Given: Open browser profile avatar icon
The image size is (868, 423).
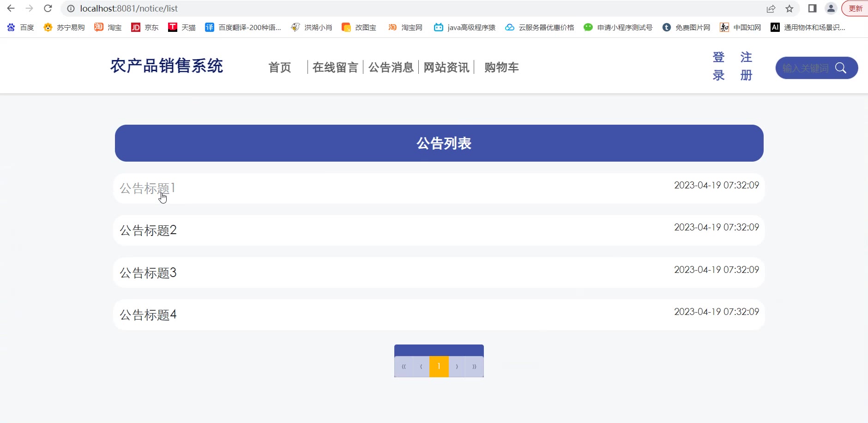Looking at the screenshot, I should point(831,8).
